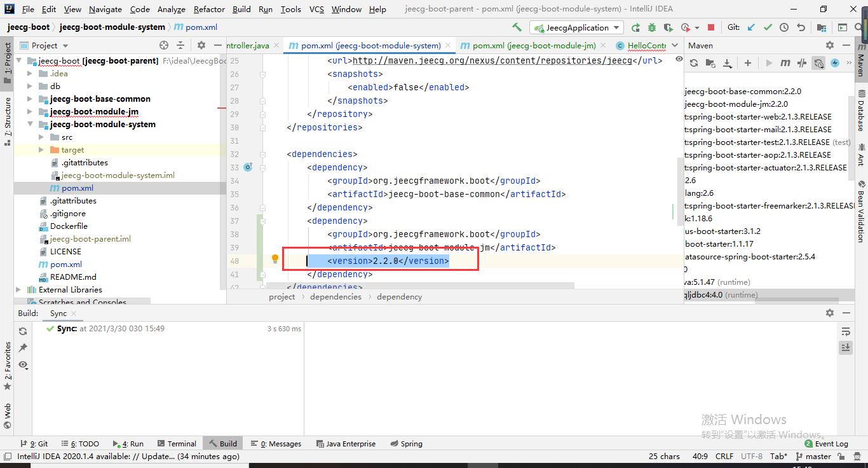Open Java Enterprise tool window
Image resolution: width=868 pixels, height=468 pixels.
pyautogui.click(x=346, y=444)
